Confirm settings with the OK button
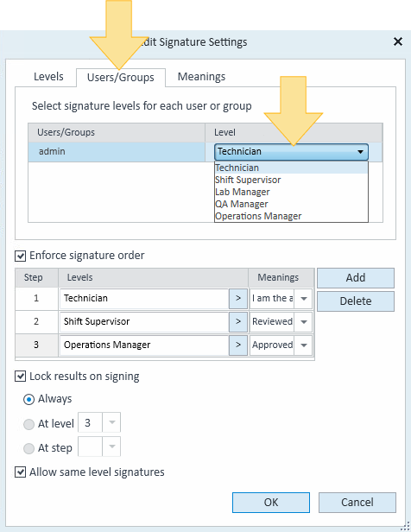The image size is (411, 532). (271, 503)
